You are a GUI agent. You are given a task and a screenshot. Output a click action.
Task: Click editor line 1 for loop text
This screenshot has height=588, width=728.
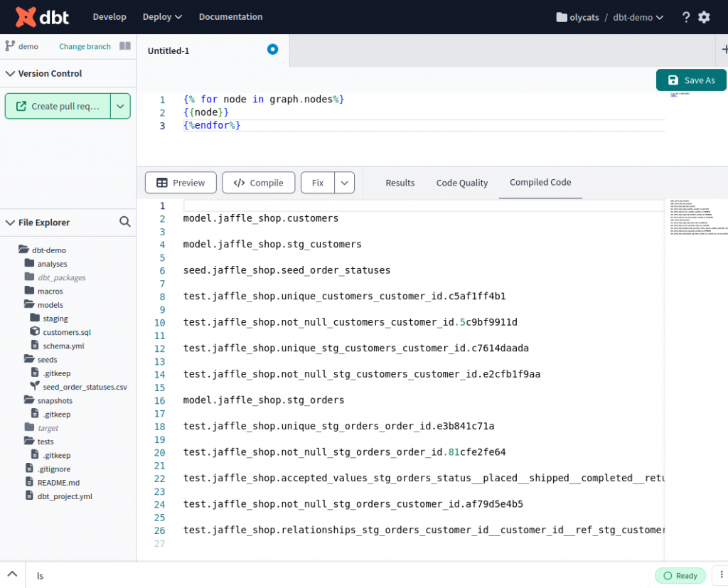click(x=264, y=100)
